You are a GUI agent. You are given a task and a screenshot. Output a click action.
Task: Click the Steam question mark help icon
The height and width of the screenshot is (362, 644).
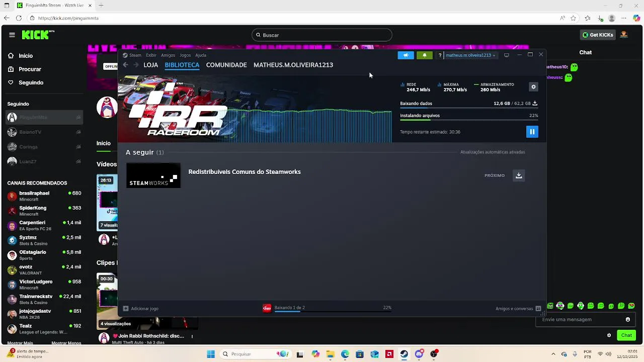pos(440,55)
